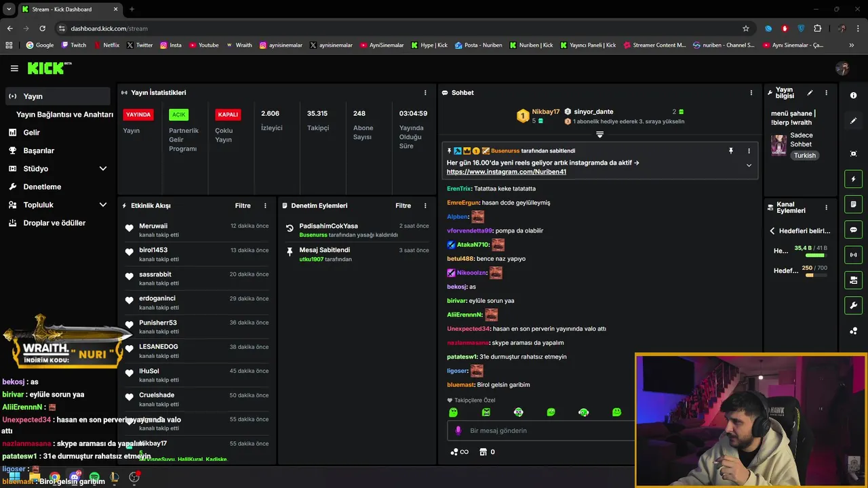This screenshot has width=868, height=488.
Task: Bookmark page with the star icon in address bar
Action: [746, 28]
